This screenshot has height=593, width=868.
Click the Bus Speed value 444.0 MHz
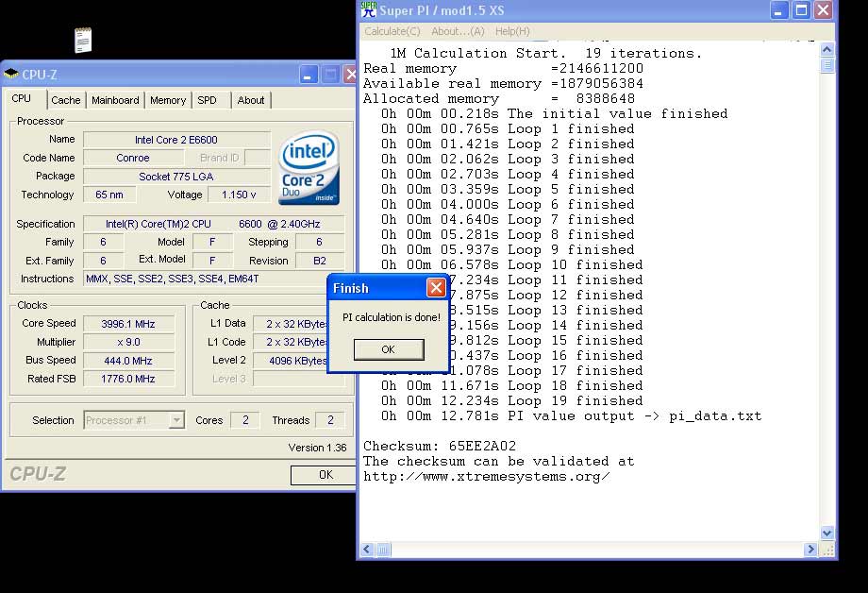(128, 360)
